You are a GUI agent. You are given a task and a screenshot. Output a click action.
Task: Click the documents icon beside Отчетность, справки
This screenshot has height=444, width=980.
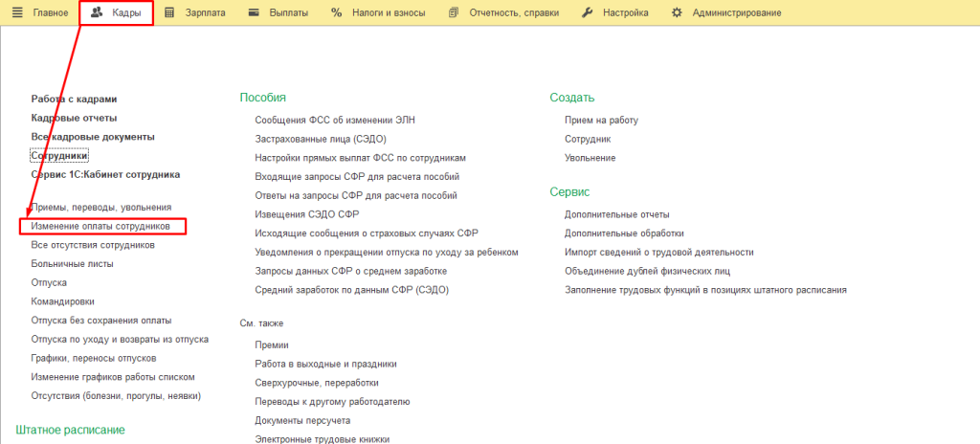[x=453, y=12]
